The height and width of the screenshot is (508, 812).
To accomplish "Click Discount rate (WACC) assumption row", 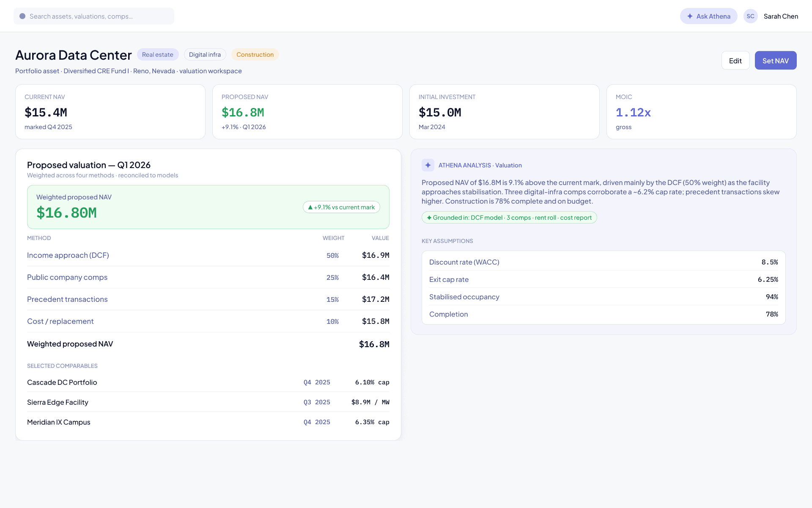I will pyautogui.click(x=604, y=262).
